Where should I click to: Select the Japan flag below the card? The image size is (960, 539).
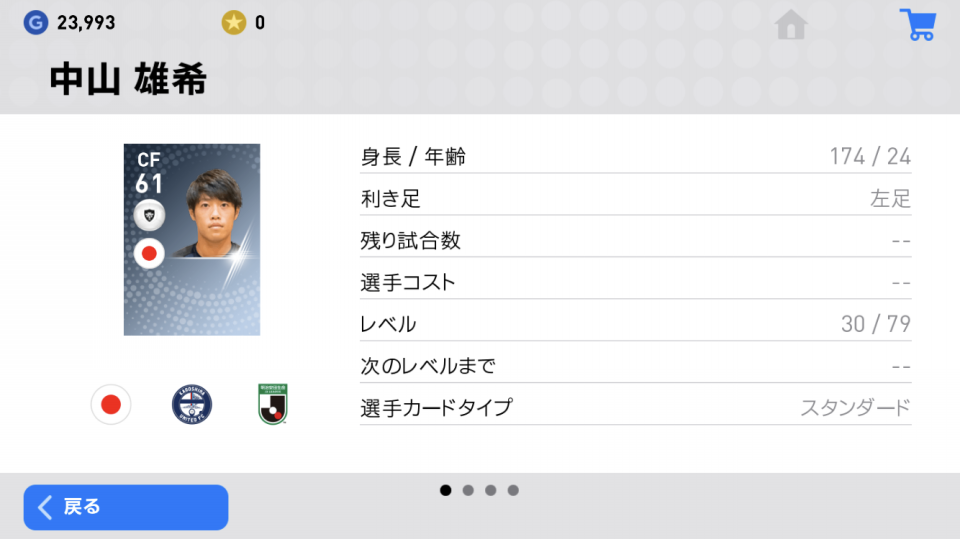click(x=111, y=404)
